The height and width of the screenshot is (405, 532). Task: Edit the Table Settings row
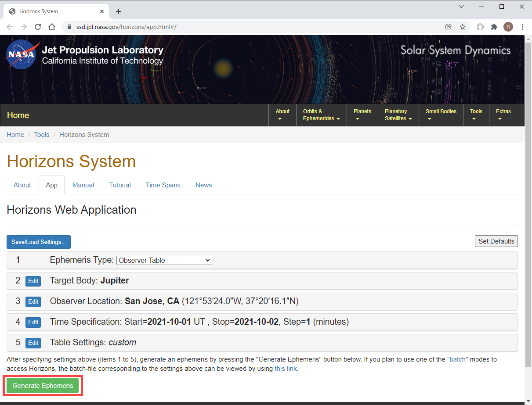click(33, 343)
